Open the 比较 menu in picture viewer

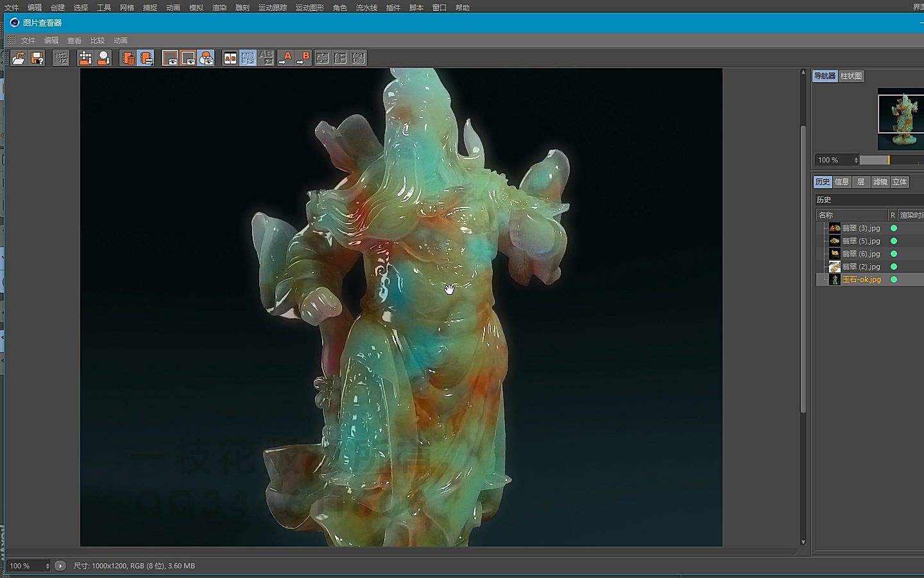pos(98,40)
